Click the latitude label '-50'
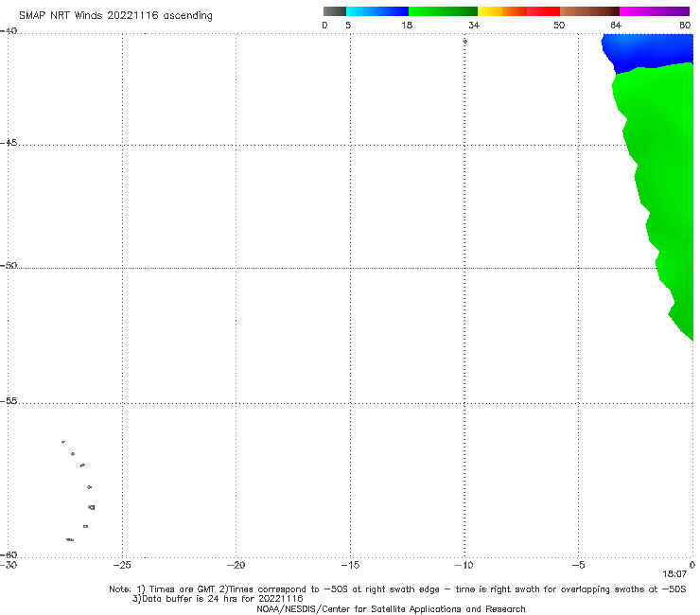The height and width of the screenshot is (615, 700). pyautogui.click(x=9, y=265)
